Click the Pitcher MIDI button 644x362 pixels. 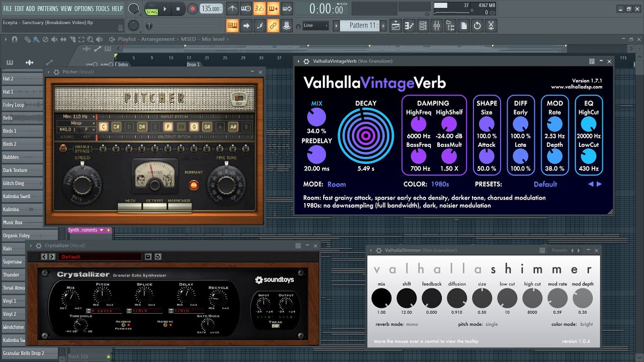[x=130, y=206]
